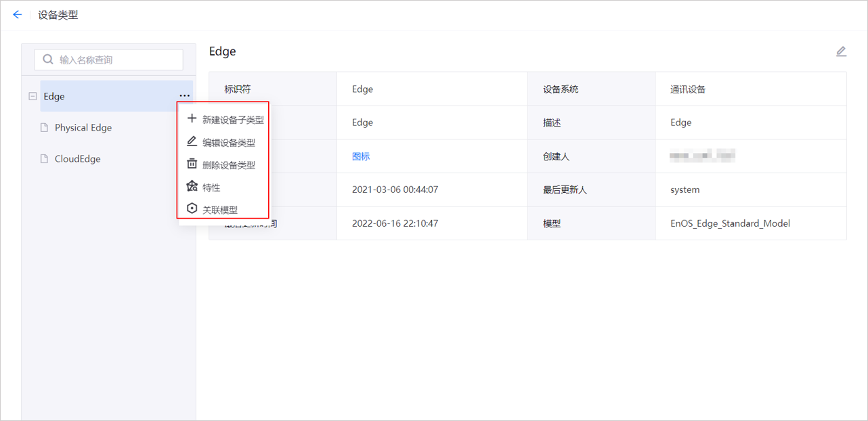Open the 图标 link in the details table
Screen dimensions: 868x421
(x=361, y=156)
